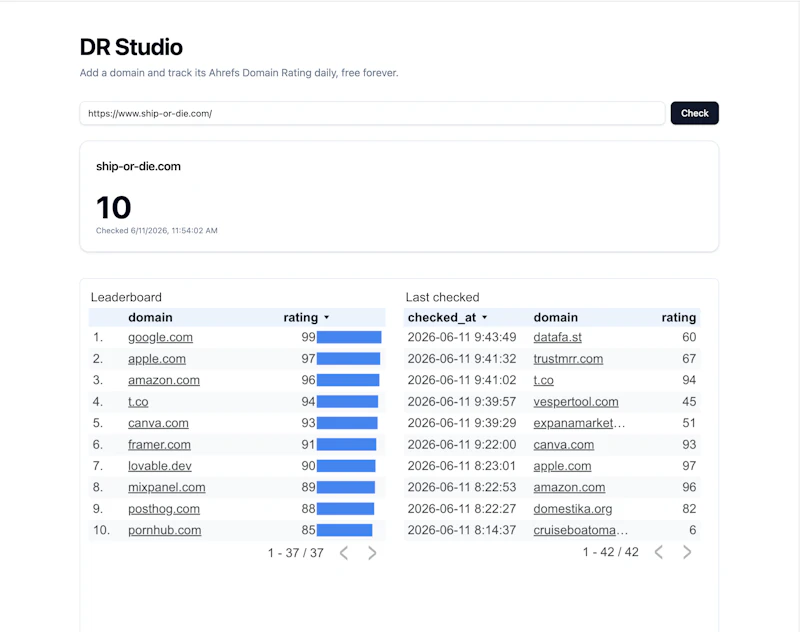Click the Last checked rating column header

pos(679,317)
